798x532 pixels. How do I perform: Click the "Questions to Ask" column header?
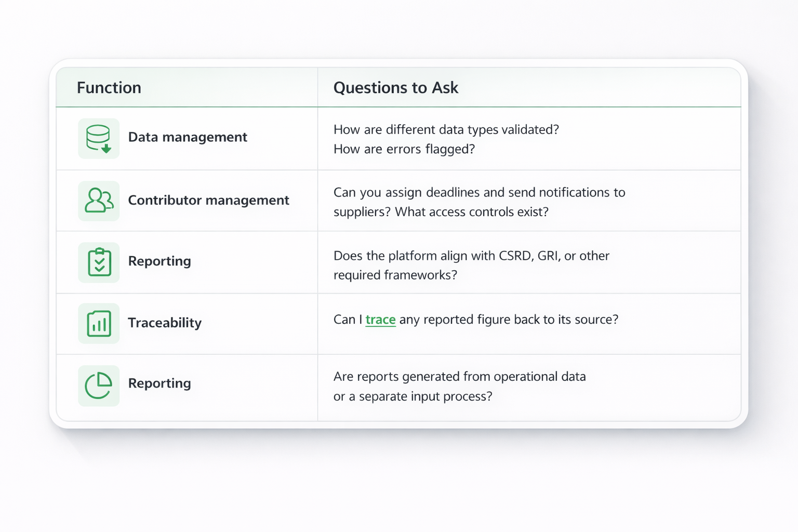[395, 88]
